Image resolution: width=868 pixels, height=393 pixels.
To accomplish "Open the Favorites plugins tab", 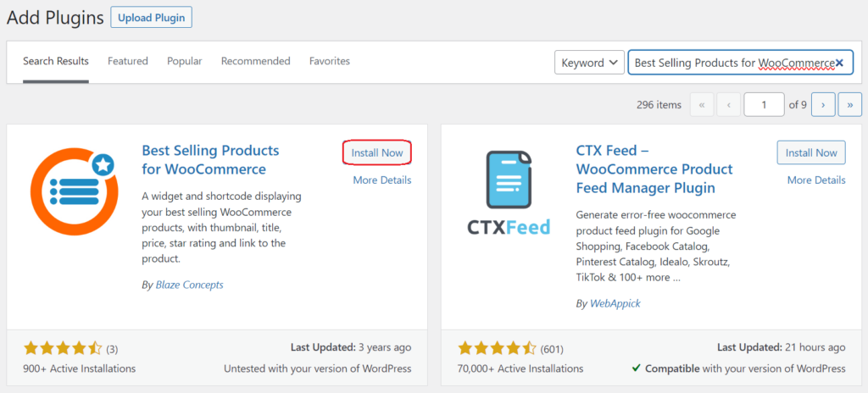I will click(330, 61).
